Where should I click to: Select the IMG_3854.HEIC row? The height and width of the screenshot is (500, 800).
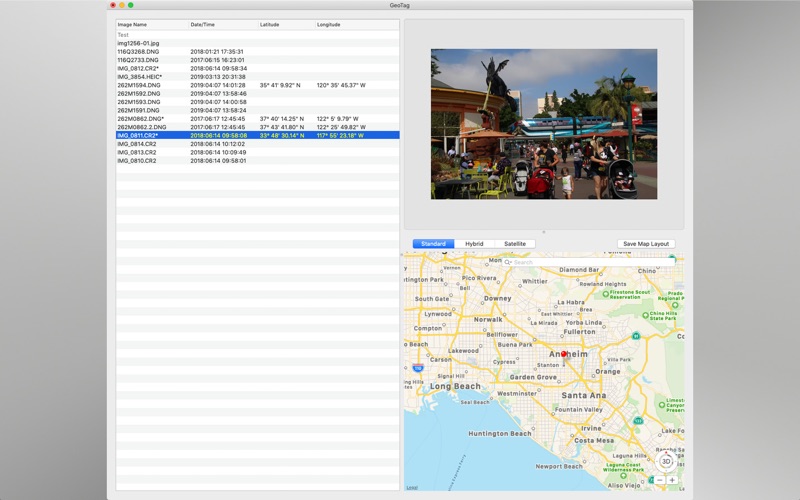(x=140, y=77)
